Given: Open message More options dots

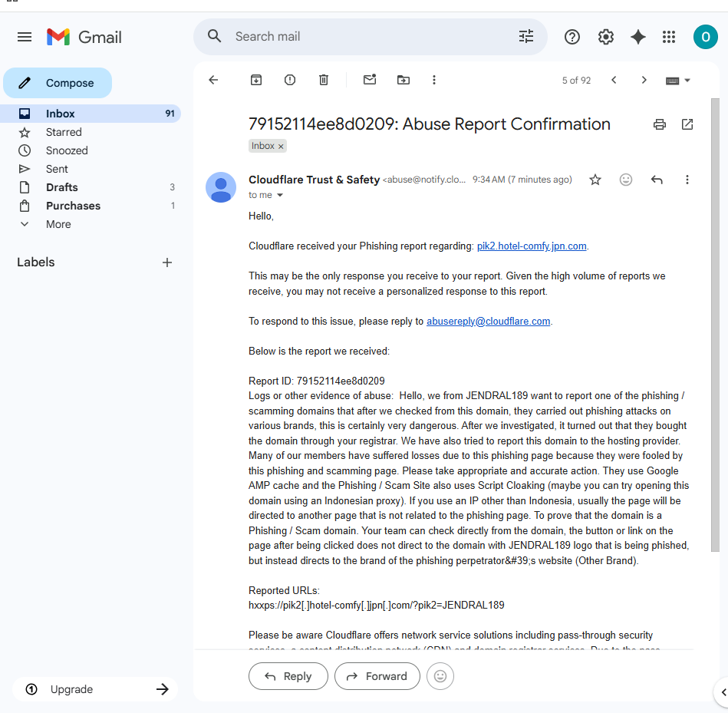Looking at the screenshot, I should [687, 180].
